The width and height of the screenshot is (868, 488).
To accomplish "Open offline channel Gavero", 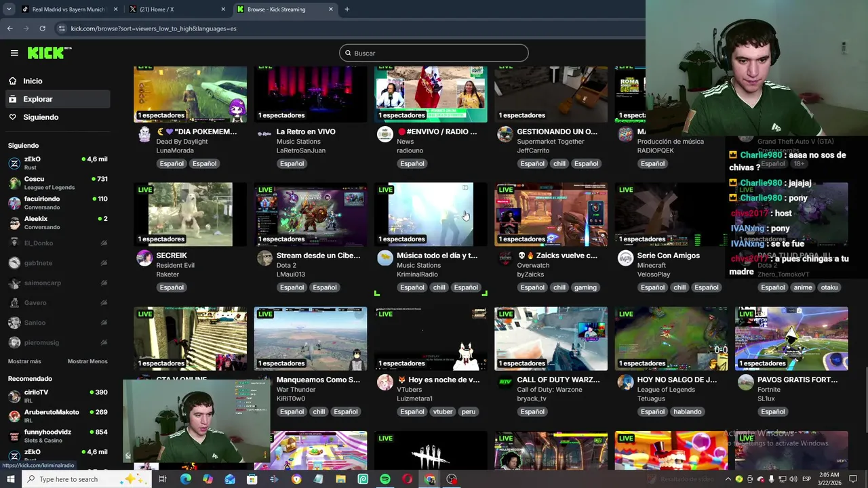I will pyautogui.click(x=58, y=302).
